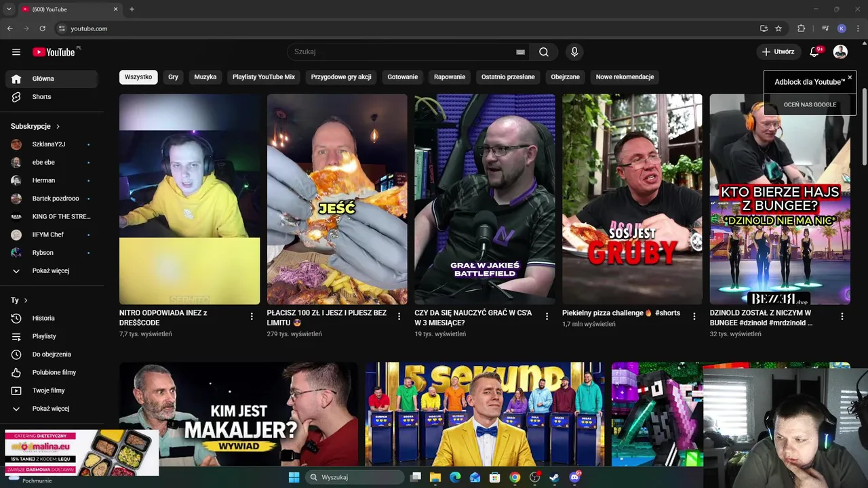Screen dimensions: 868x488
Task: Select the Gry filter chip
Action: click(x=173, y=77)
